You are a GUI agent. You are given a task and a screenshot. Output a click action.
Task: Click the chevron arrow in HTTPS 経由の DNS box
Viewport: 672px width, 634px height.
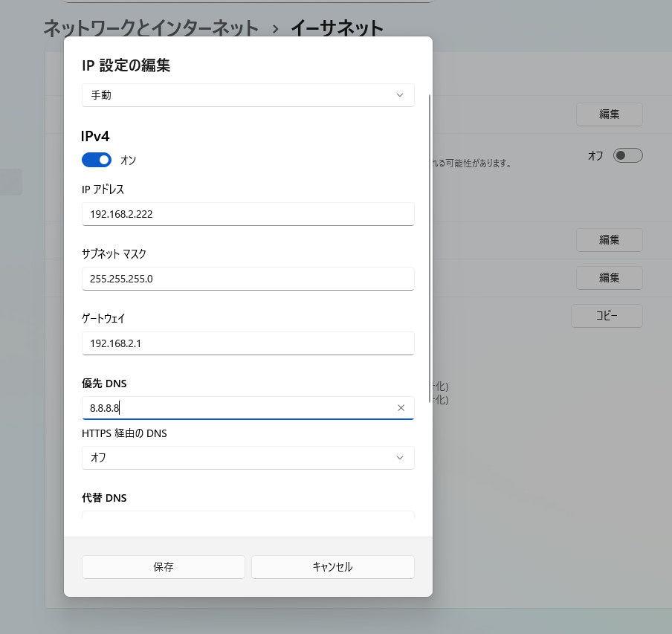pos(400,458)
